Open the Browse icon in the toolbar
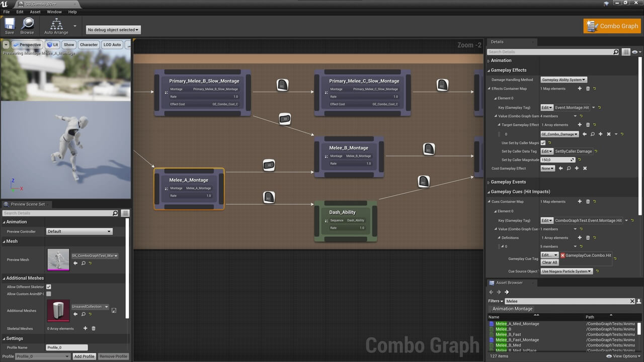This screenshot has height=362, width=644. (x=27, y=24)
